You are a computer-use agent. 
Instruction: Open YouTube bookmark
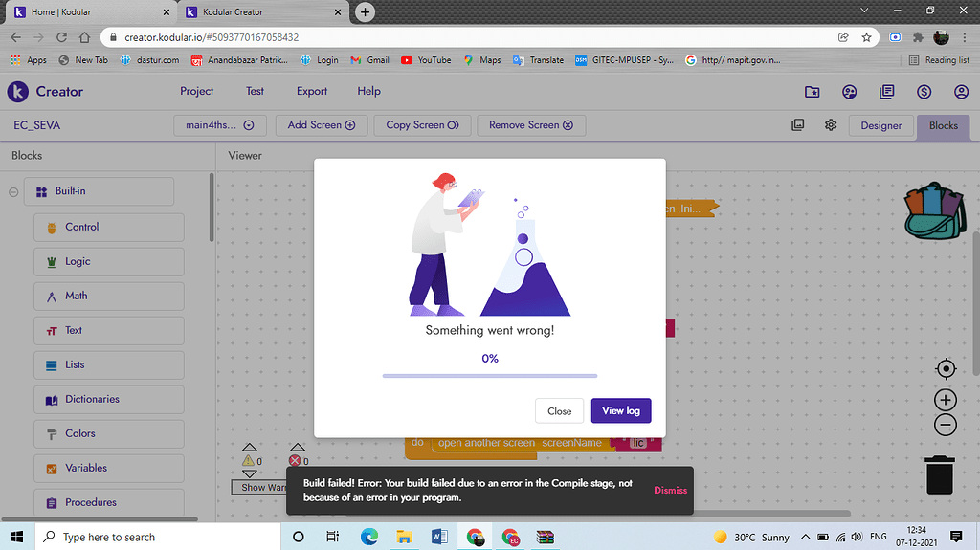[x=426, y=60]
